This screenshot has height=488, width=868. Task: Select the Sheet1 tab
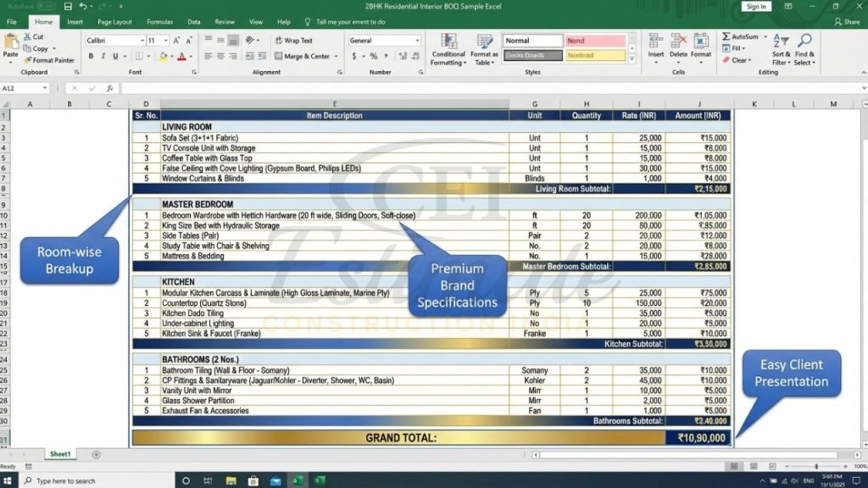click(60, 454)
